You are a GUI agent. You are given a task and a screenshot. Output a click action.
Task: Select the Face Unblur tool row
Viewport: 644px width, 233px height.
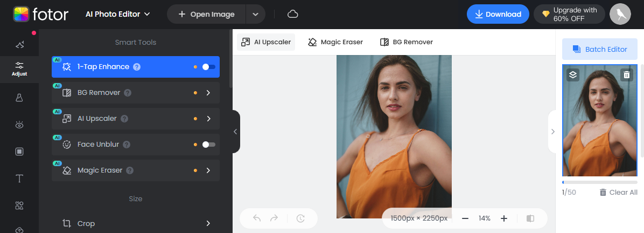[x=136, y=145]
